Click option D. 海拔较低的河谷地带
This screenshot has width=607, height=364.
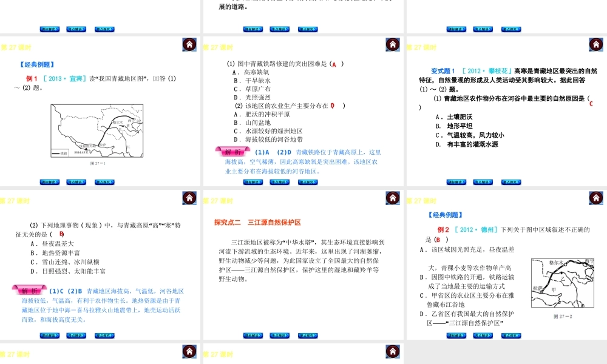pos(268,140)
